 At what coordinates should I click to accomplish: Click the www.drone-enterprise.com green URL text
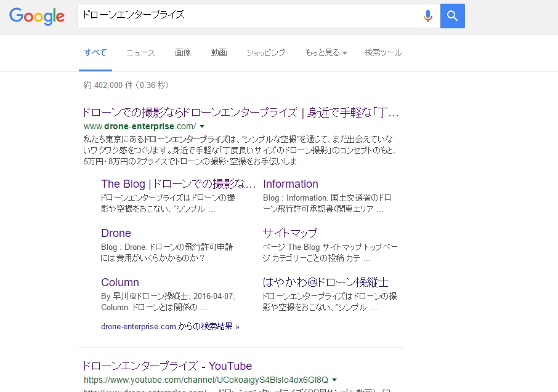pos(140,126)
